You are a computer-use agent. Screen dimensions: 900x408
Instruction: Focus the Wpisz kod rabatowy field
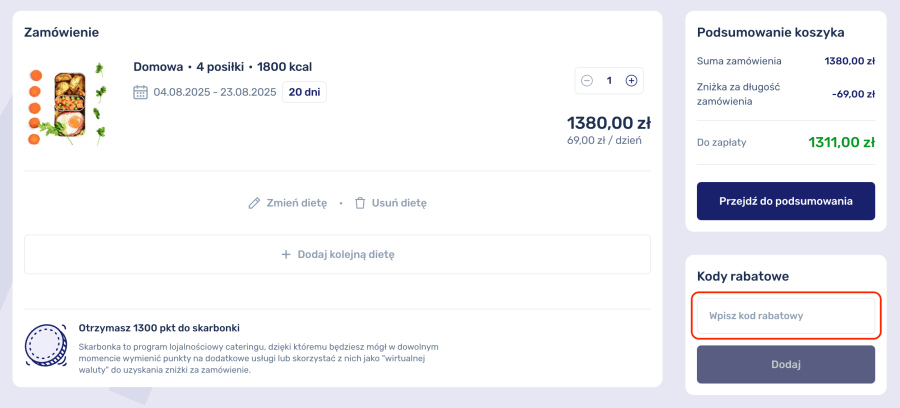pos(786,316)
